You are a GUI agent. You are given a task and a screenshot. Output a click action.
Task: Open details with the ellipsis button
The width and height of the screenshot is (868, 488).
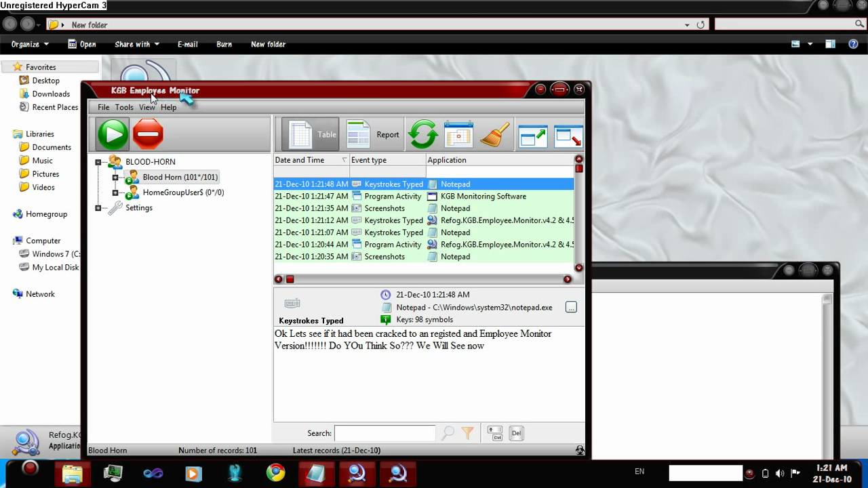pos(571,307)
